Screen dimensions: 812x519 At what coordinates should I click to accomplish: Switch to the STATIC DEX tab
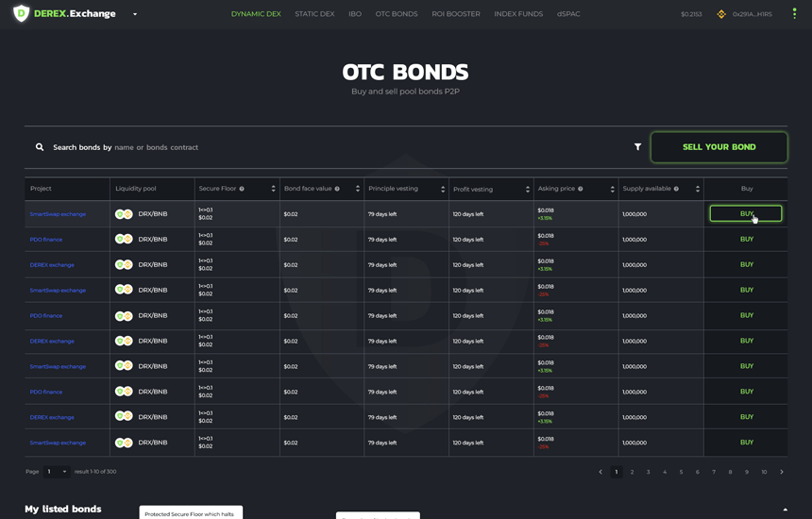click(314, 14)
